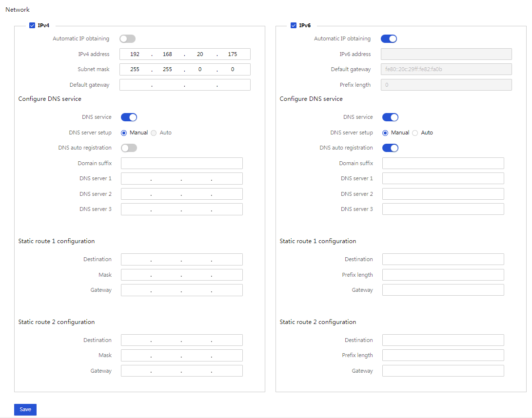Click the IPv6 DNS server 1 field
Viewport: 532px width, 418px height.
(443, 178)
